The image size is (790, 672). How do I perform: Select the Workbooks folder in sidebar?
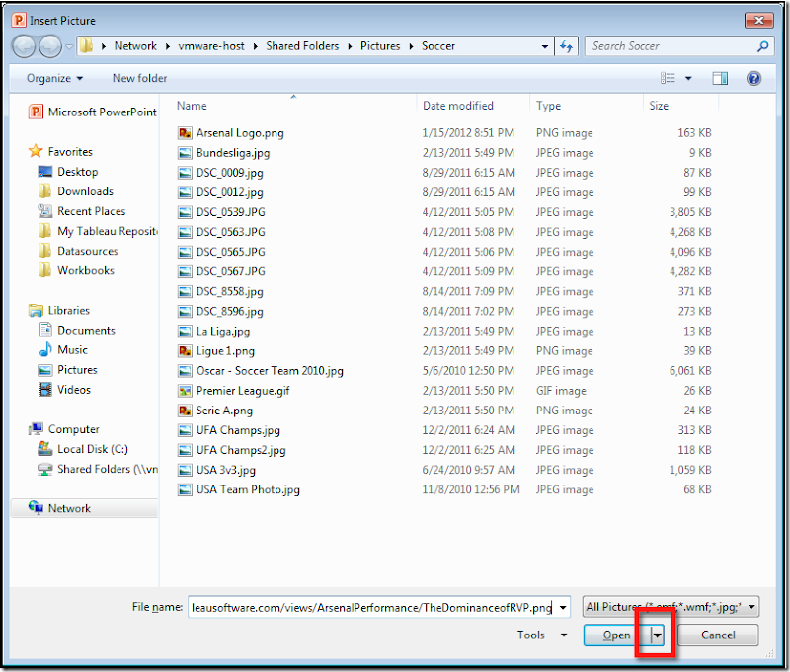tap(86, 270)
